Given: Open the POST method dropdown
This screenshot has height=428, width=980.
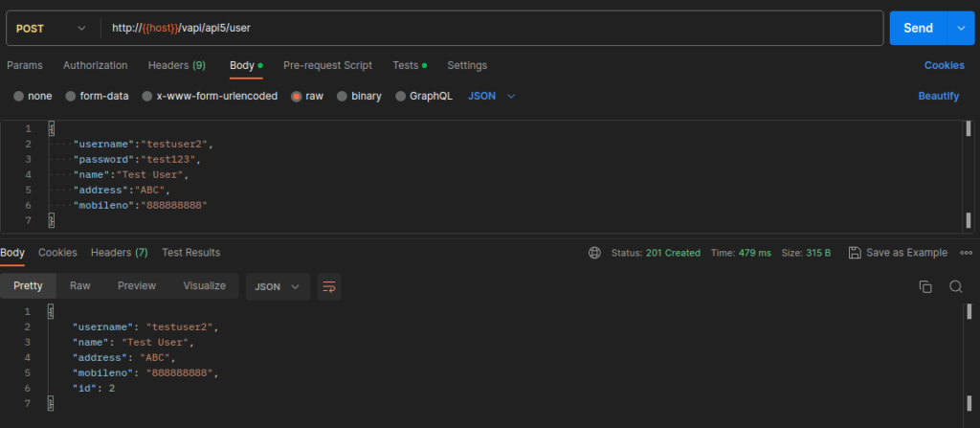Looking at the screenshot, I should point(52,28).
